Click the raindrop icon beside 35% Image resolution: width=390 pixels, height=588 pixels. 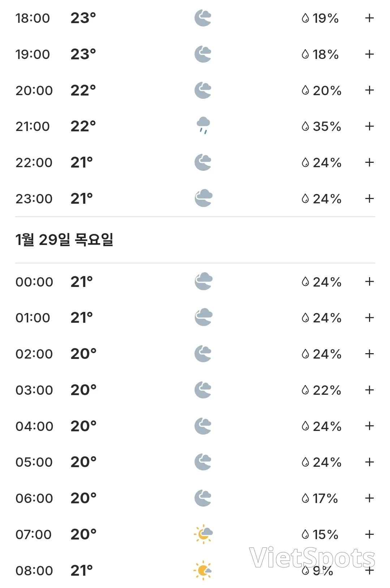coord(305,126)
